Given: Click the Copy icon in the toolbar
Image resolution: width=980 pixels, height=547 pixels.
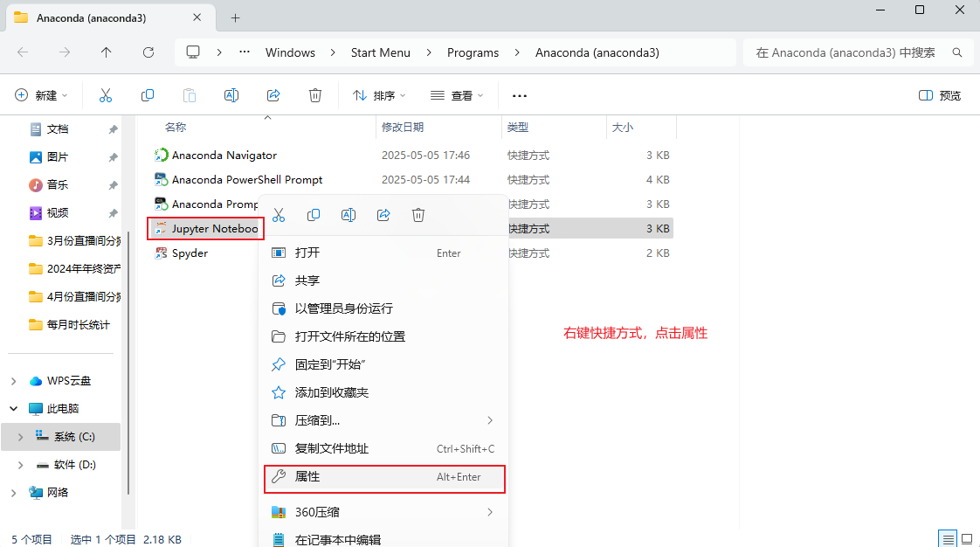Looking at the screenshot, I should point(148,95).
